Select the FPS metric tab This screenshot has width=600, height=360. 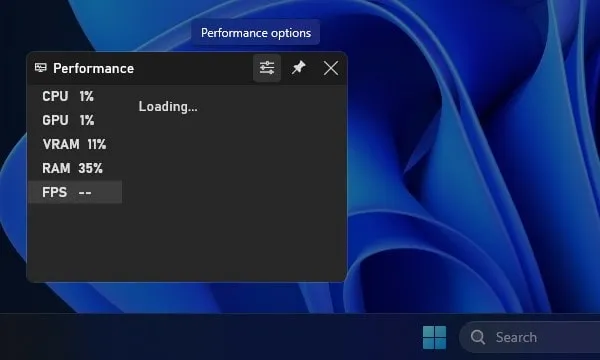coord(75,192)
